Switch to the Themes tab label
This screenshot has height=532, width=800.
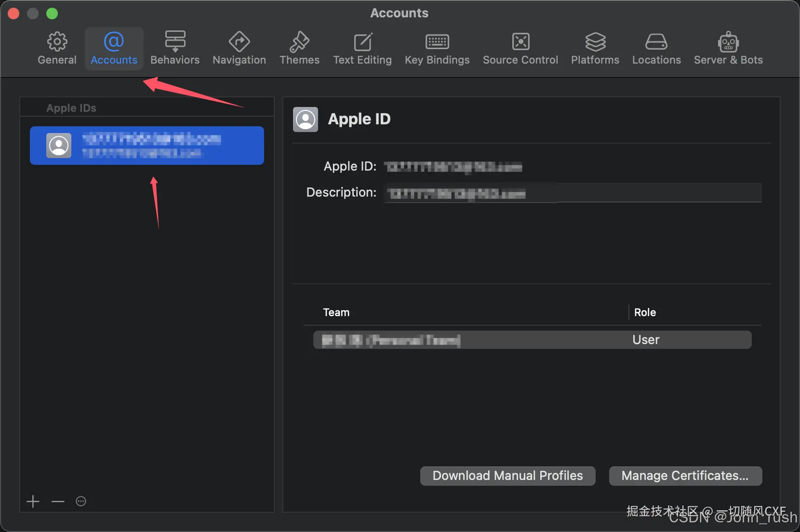pyautogui.click(x=299, y=60)
